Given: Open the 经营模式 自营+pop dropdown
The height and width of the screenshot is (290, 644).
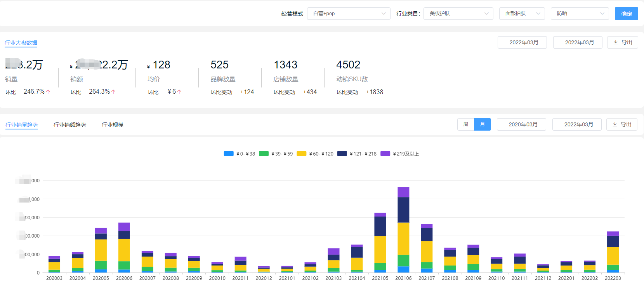Looking at the screenshot, I should tap(348, 14).
